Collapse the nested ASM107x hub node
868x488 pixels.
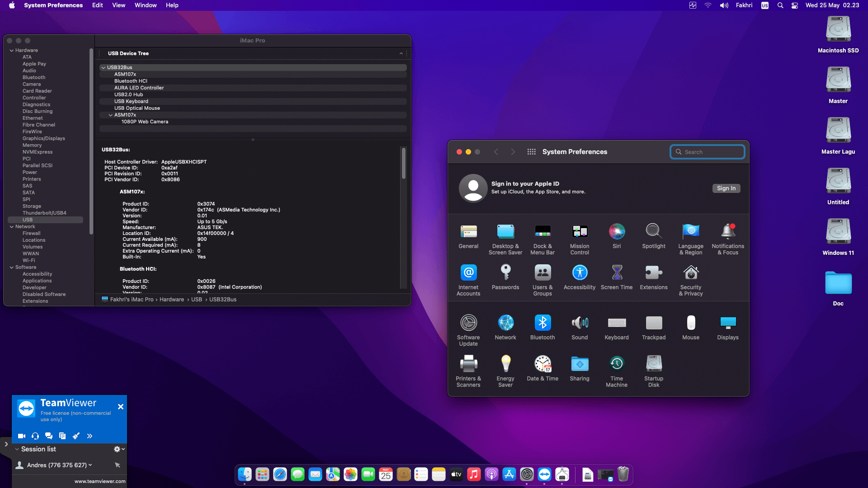111,115
